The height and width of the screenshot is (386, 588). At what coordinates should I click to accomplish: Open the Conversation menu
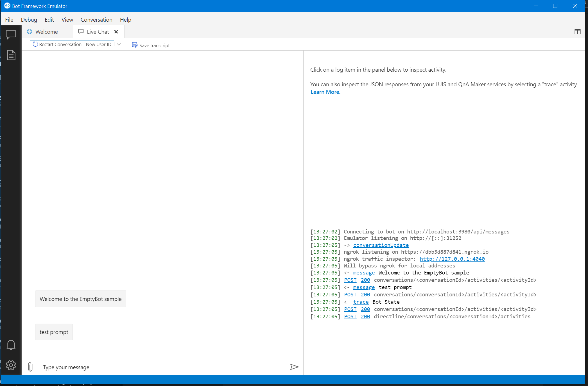[x=96, y=20]
